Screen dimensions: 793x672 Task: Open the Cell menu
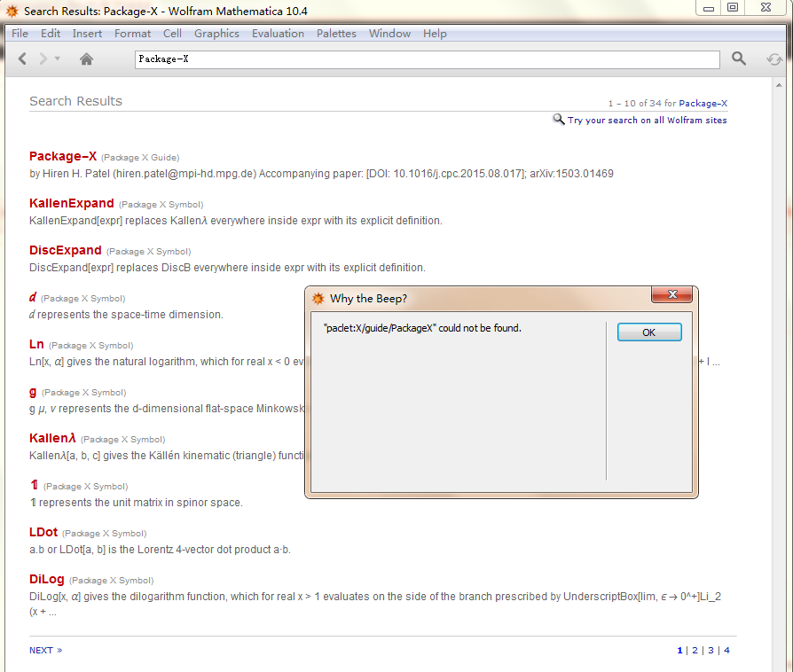tap(172, 34)
